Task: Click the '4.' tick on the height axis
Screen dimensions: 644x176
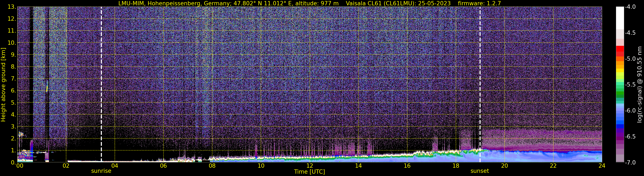Action: [13, 115]
